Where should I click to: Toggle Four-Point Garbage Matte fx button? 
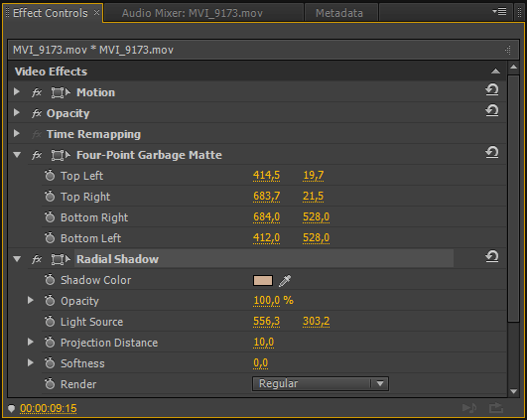click(37, 155)
